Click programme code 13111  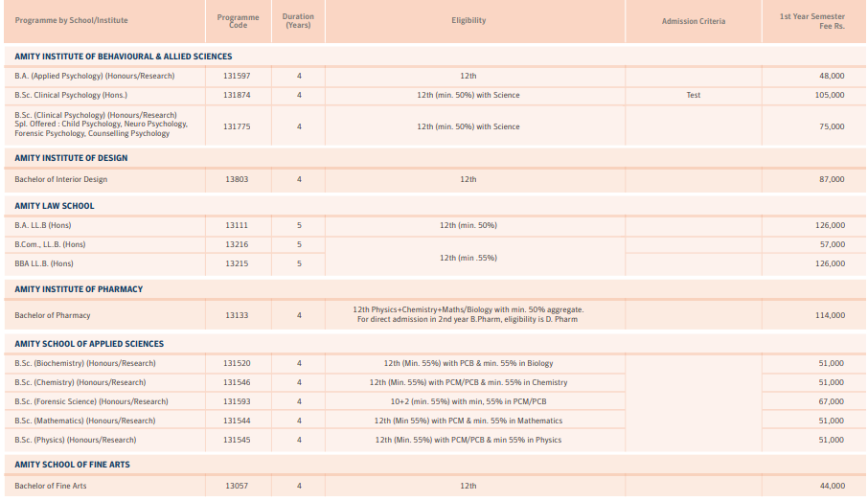click(237, 225)
